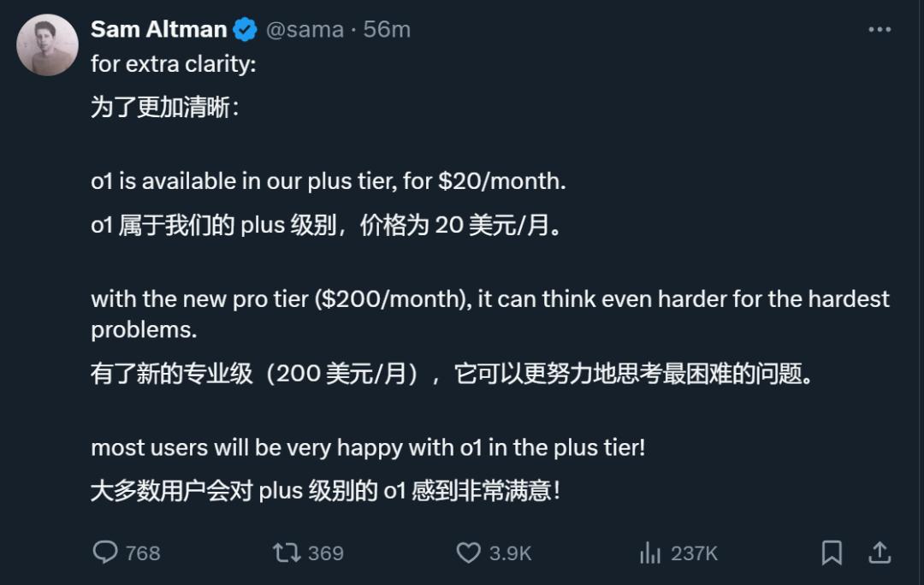Open the tweet options menu
The height and width of the screenshot is (585, 924).
[879, 28]
